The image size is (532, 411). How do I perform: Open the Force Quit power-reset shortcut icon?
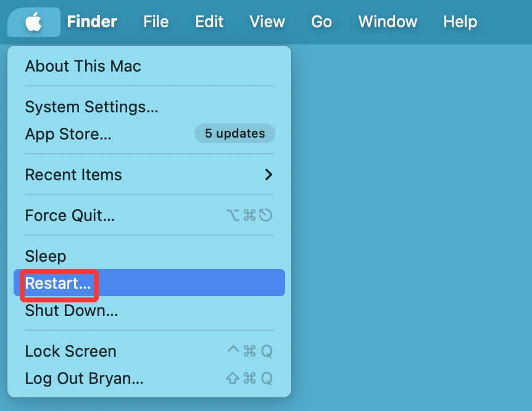[267, 215]
